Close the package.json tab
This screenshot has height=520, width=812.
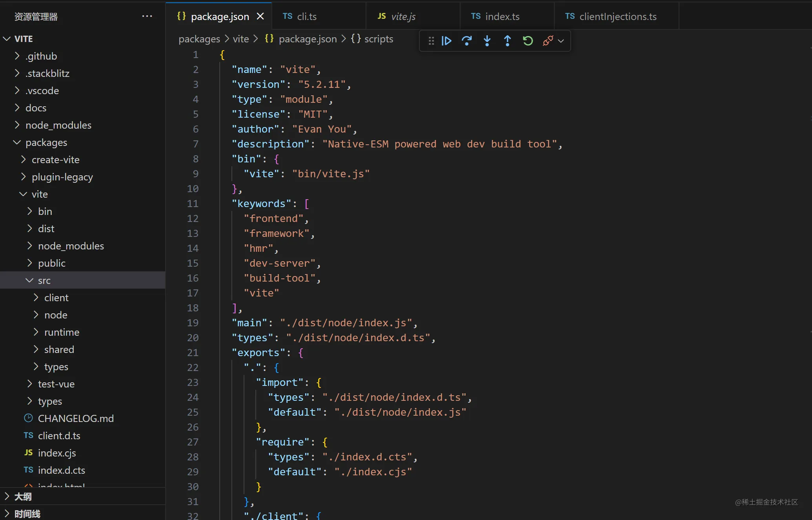pos(260,16)
